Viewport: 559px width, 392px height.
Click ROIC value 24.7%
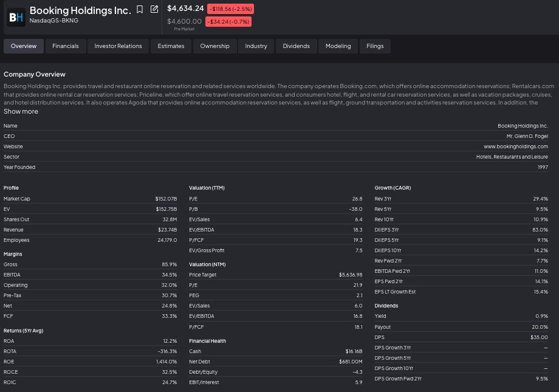coord(170,382)
